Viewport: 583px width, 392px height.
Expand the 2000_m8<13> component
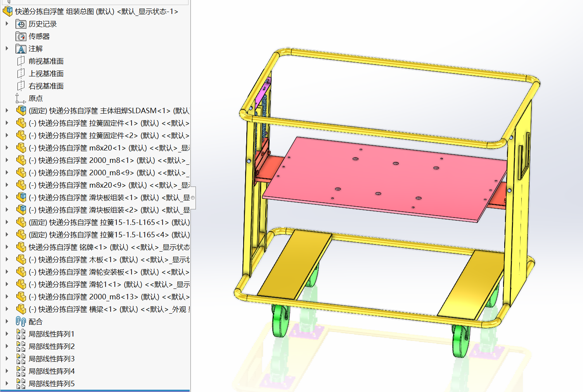point(7,297)
